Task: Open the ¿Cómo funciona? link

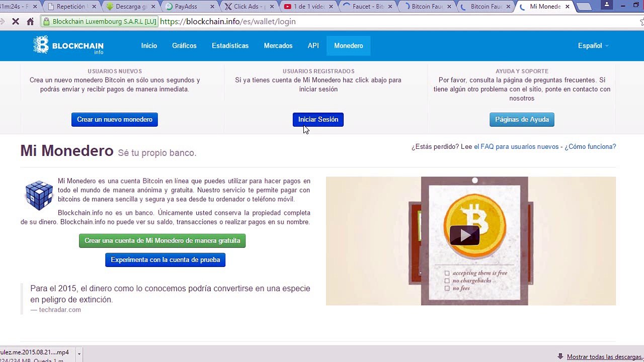Action: (590, 147)
